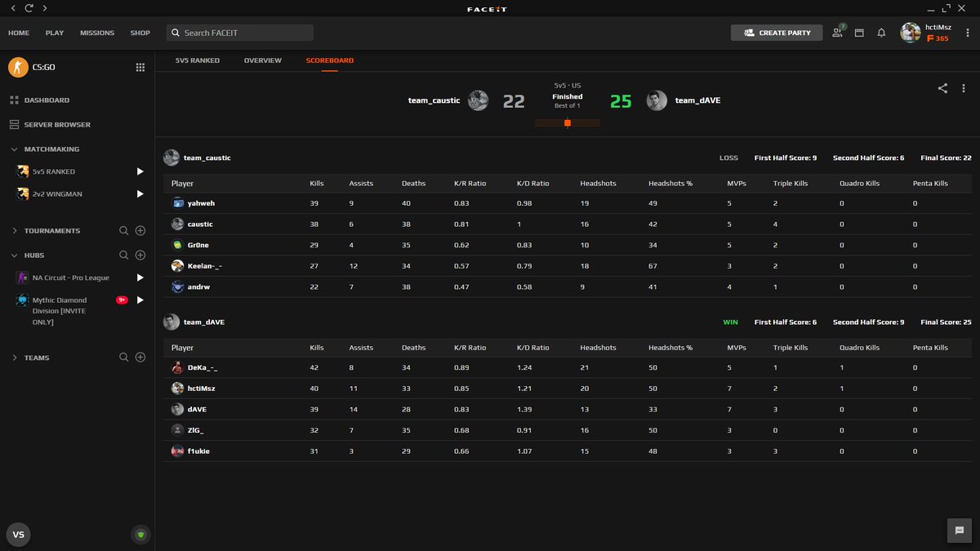The width and height of the screenshot is (980, 551).
Task: Open the SHOP menu
Action: (x=140, y=33)
